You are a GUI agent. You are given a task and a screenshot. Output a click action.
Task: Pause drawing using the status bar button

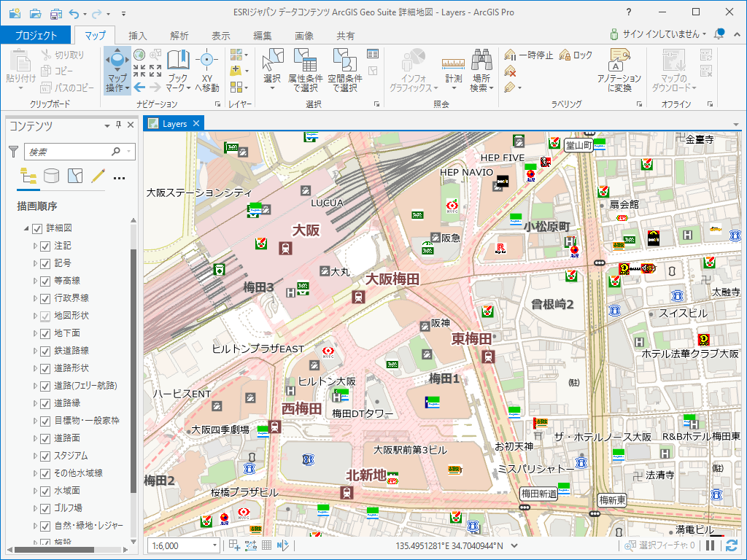click(711, 545)
